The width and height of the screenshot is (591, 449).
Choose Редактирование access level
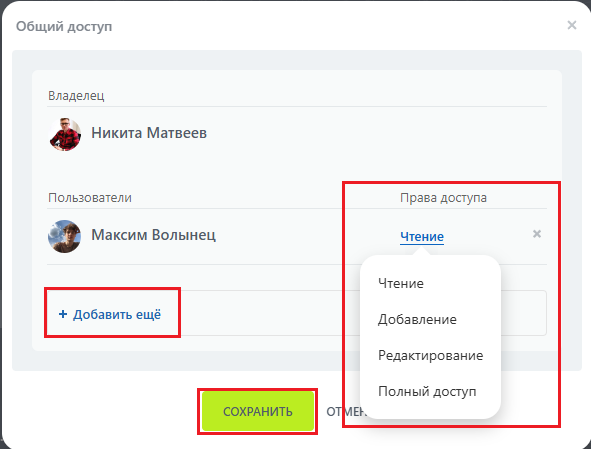(x=430, y=356)
